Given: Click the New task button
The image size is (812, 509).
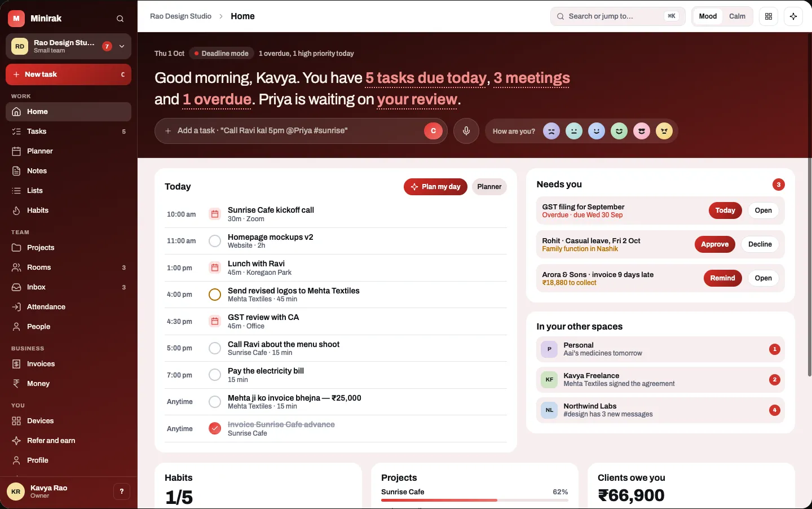Looking at the screenshot, I should coord(68,74).
